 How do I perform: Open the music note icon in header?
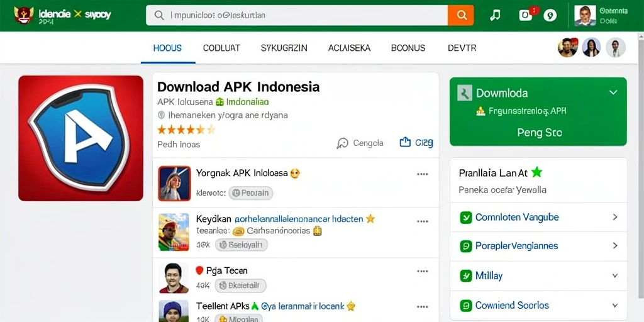(x=496, y=16)
